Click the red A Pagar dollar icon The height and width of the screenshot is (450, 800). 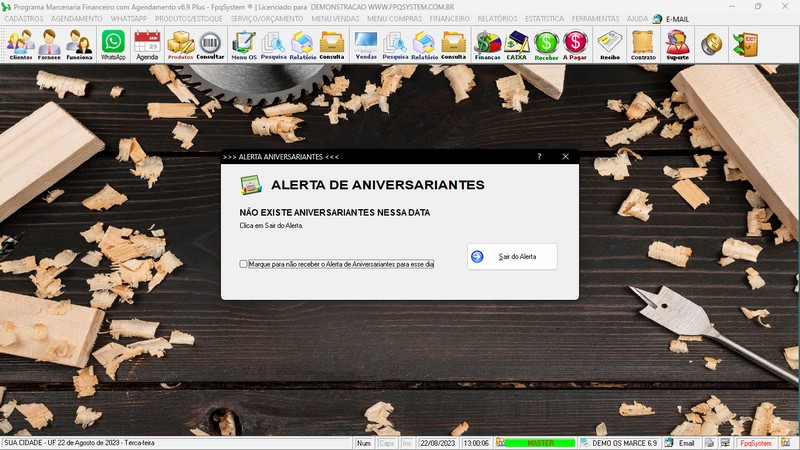point(575,44)
